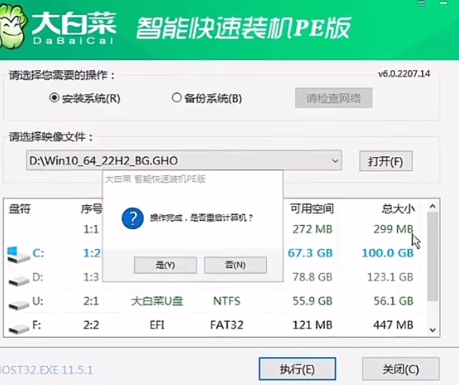Viewport: 459px width, 385px height.
Task: Select 备份系统(B) radio option
Action: tap(207, 98)
